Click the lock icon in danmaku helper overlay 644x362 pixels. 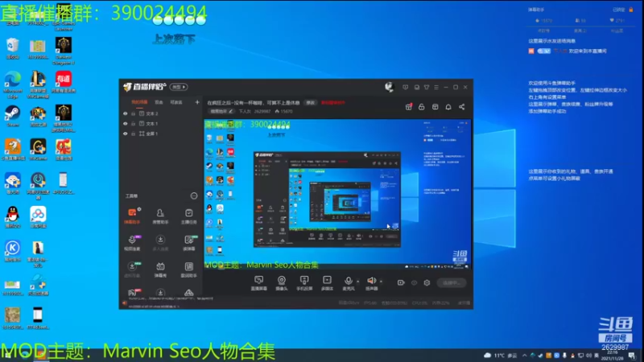pyautogui.click(x=631, y=10)
